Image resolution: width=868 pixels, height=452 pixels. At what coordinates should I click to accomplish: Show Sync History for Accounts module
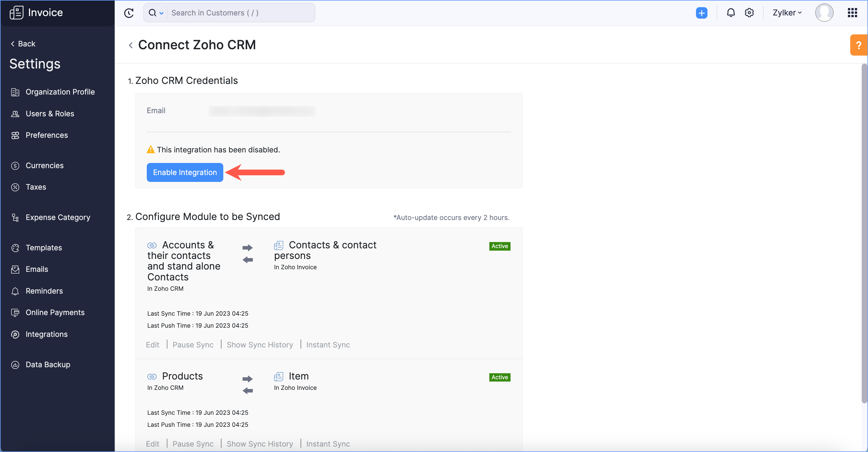point(259,345)
